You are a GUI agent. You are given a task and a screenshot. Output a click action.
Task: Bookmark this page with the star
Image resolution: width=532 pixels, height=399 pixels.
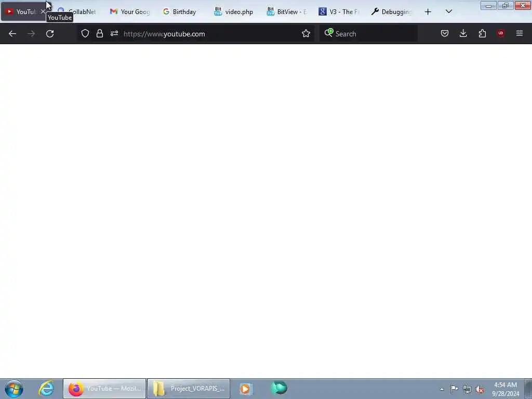point(306,33)
